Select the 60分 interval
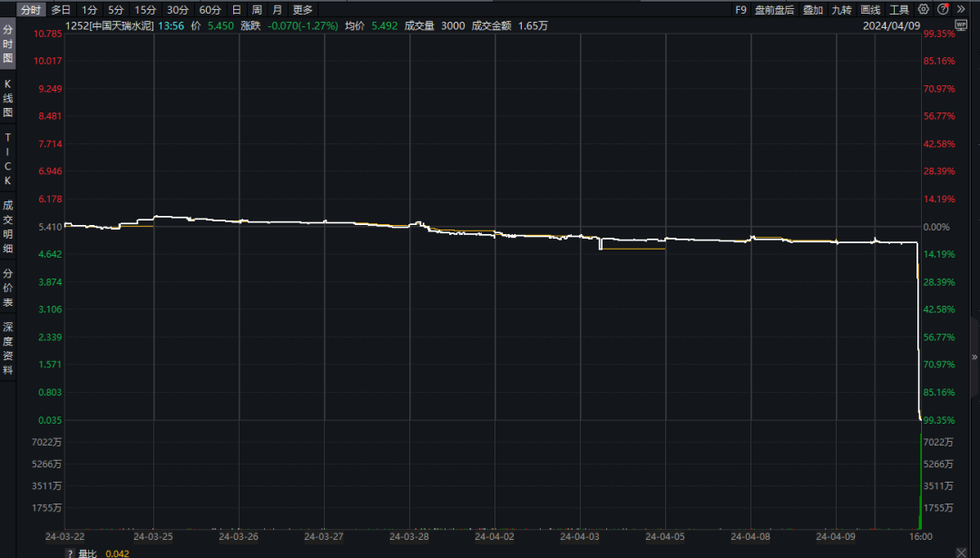The image size is (980, 558). point(210,9)
